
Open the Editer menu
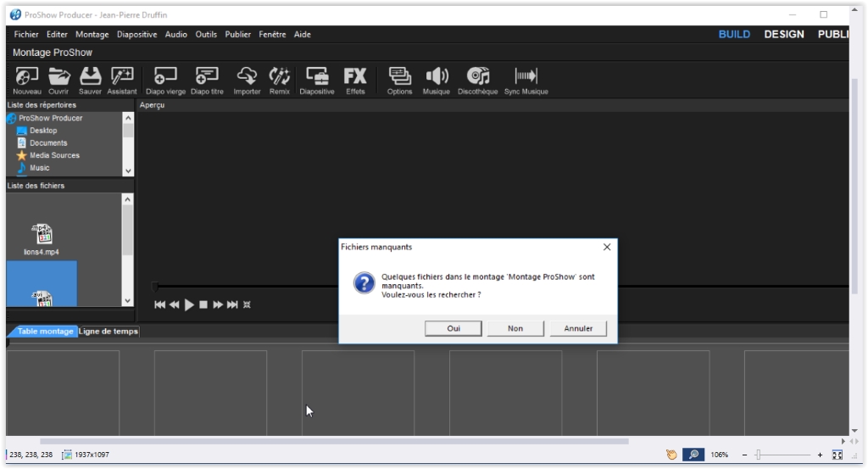pyautogui.click(x=57, y=34)
